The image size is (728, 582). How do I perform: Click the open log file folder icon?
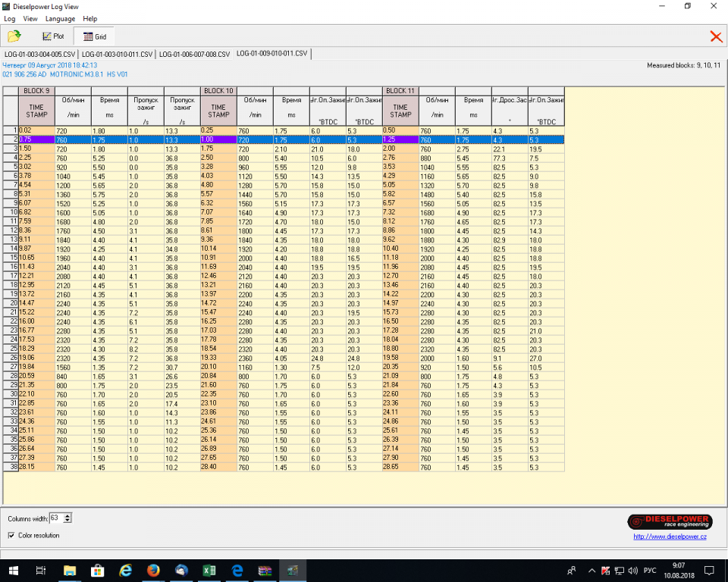coord(14,36)
